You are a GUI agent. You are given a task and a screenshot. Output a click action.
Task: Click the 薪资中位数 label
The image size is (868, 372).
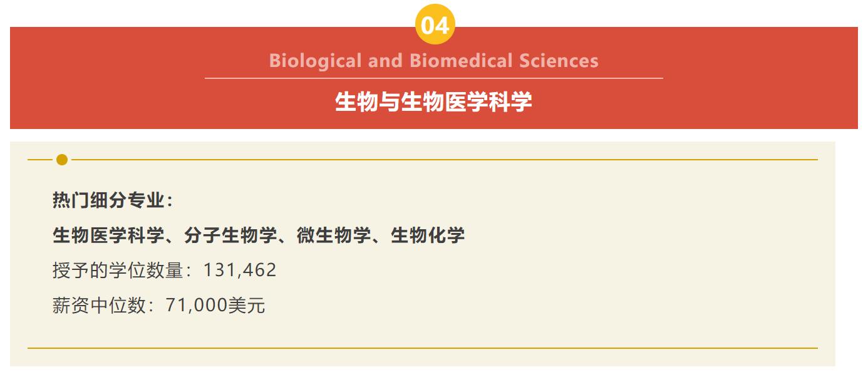point(103,306)
